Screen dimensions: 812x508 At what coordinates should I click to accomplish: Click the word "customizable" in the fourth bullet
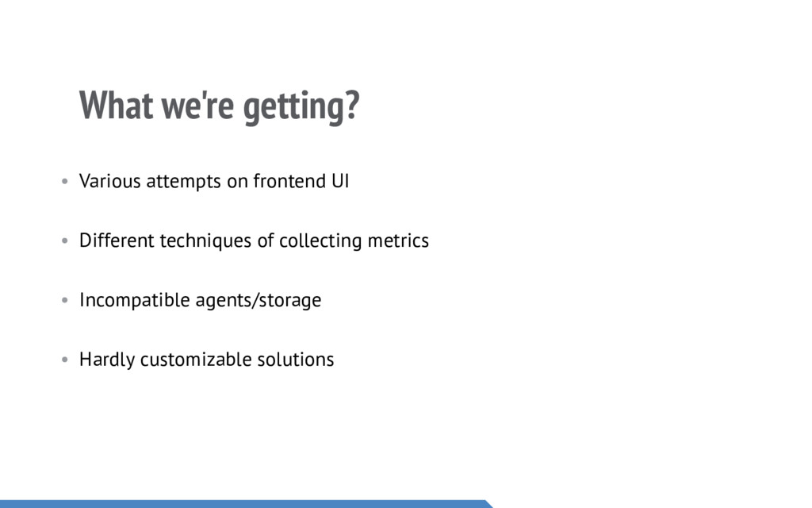point(196,360)
